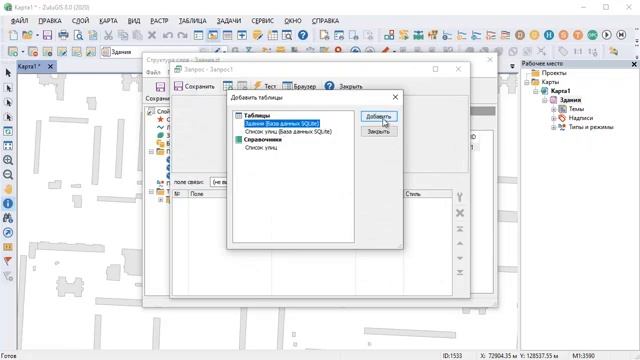Click the red flag tool in left toolbar
The image size is (640, 360).
8,261
